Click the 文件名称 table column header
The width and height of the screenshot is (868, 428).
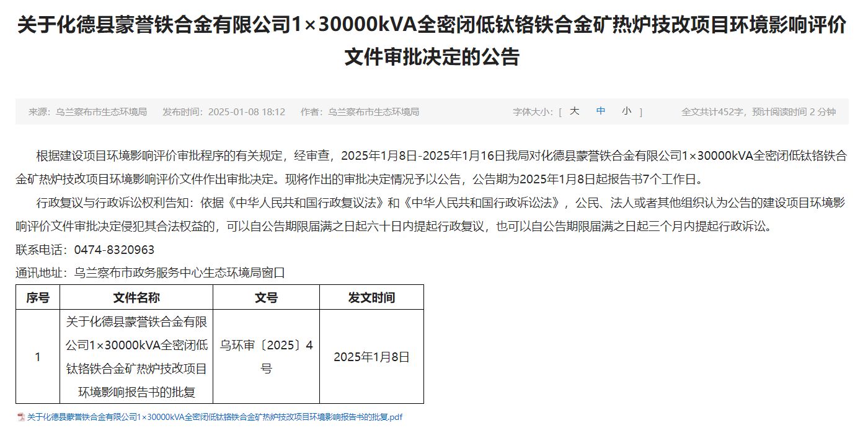136,298
